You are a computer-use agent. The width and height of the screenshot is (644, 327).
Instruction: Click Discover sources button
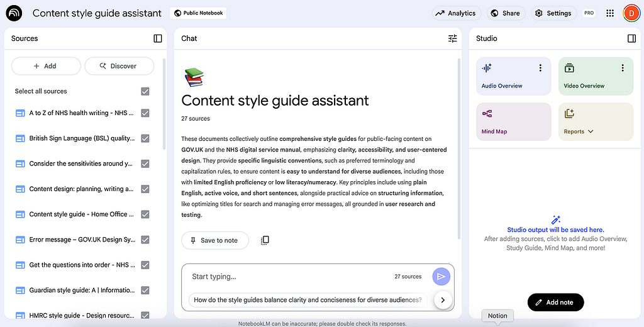tap(119, 66)
